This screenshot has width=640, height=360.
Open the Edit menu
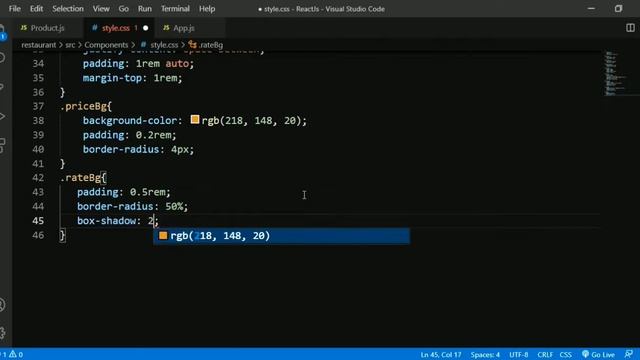click(36, 9)
